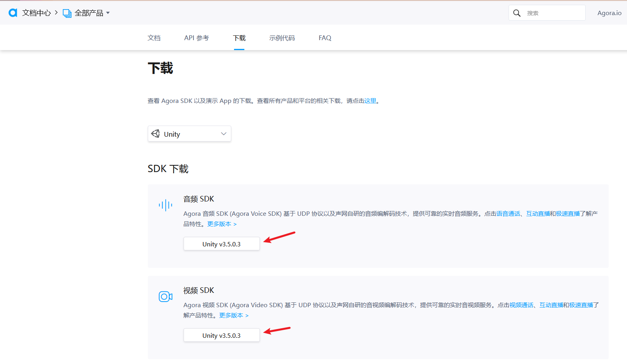Open 更多版本 link under 音频 SDK
This screenshot has width=627, height=364.
click(222, 224)
